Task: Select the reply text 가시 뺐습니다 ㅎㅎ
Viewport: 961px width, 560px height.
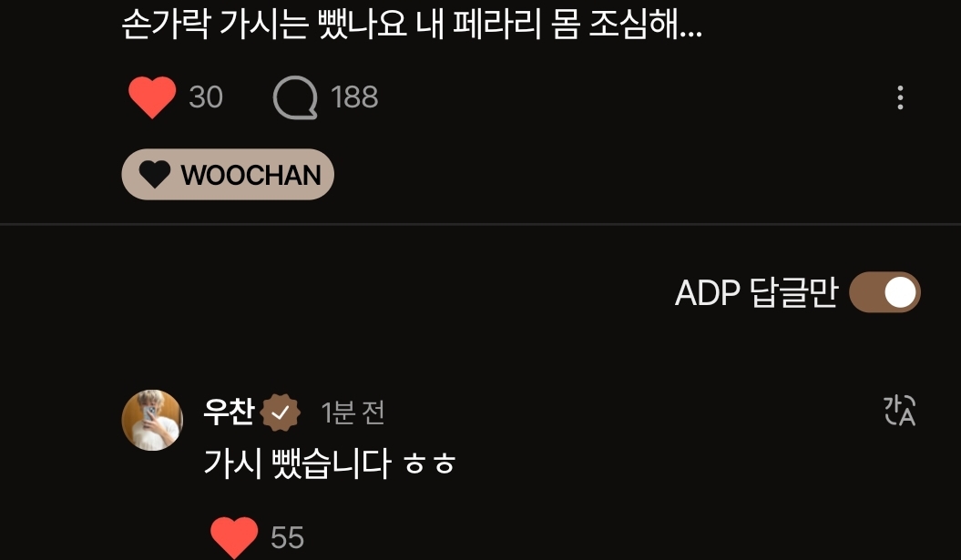Action: (329, 463)
